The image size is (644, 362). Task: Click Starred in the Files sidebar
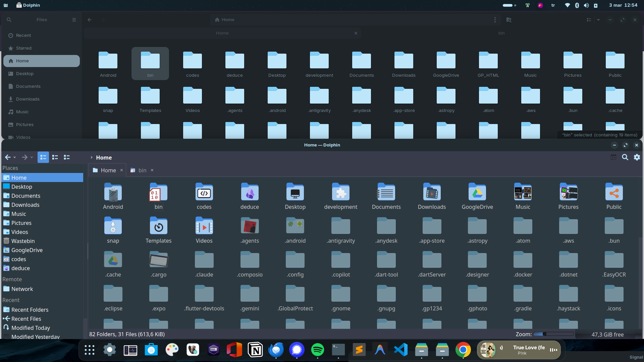tap(23, 48)
